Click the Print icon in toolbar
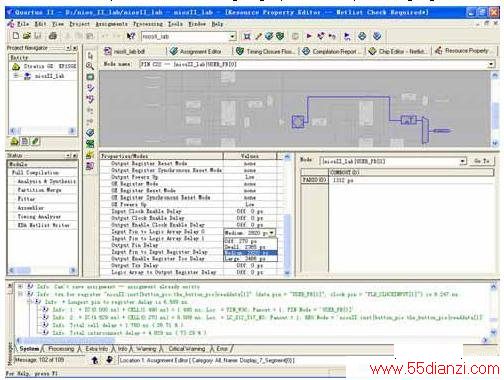504x380 pixels. tap(53, 36)
